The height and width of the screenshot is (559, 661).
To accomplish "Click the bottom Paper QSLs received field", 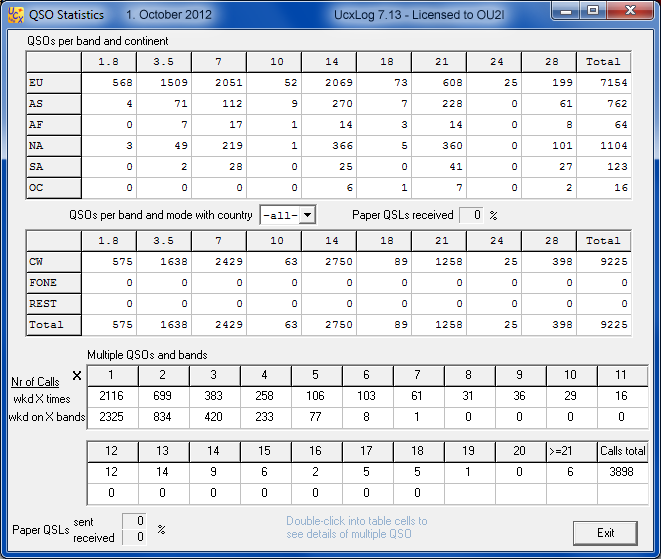I will [x=134, y=538].
